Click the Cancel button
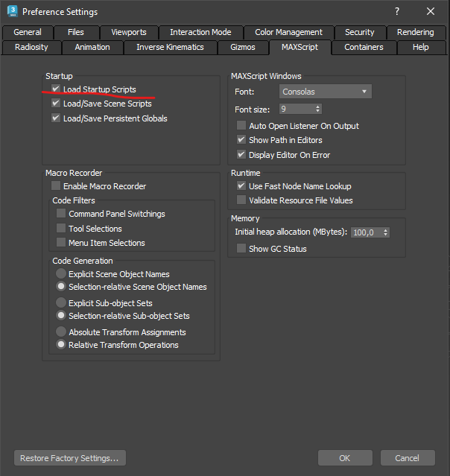The width and height of the screenshot is (450, 476). pos(408,458)
